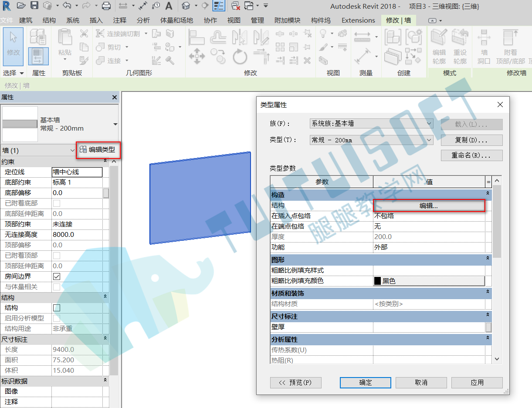Toggle the 已附着底部 checkbox
Viewport: 532px width, 408px height.
coord(57,203)
